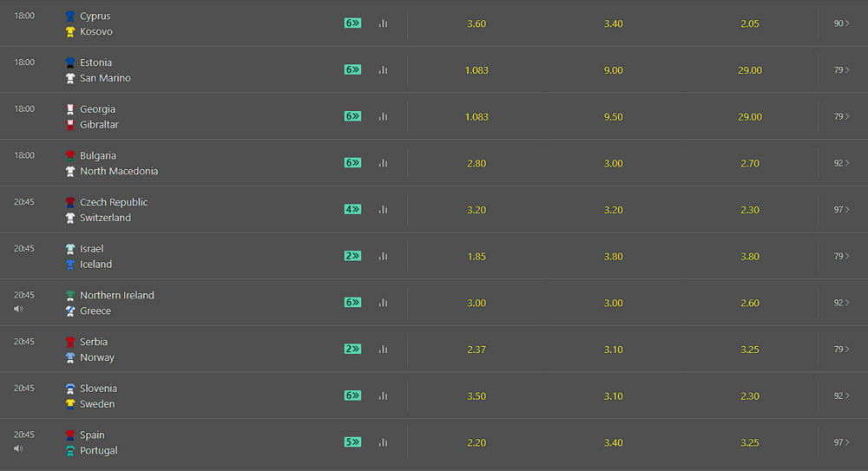This screenshot has width=868, height=471.
Task: Click the 4» badge for Czech Republic vs Switzerland
Action: click(352, 209)
